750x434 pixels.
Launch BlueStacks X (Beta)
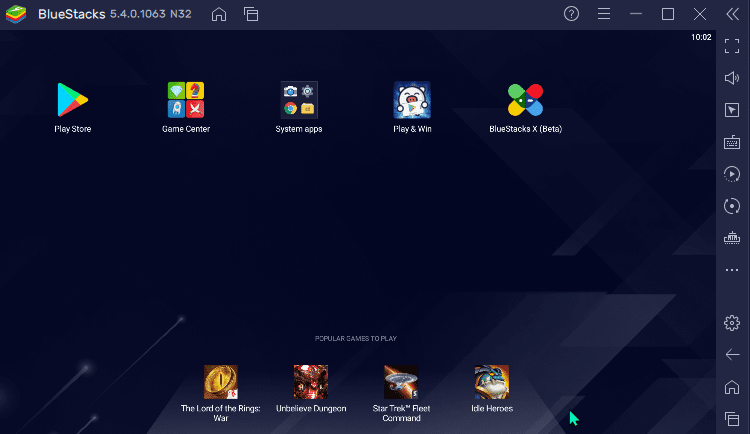(x=525, y=100)
